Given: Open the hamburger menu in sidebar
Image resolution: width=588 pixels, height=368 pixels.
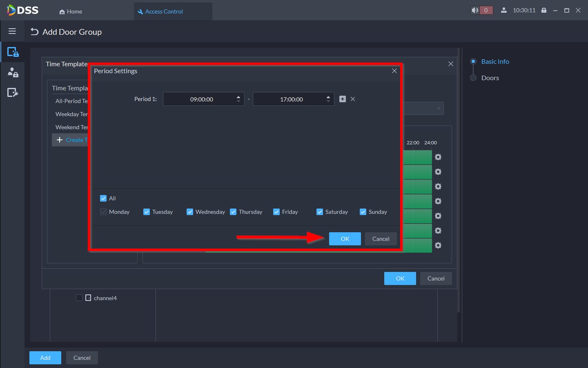Looking at the screenshot, I should coord(12,31).
